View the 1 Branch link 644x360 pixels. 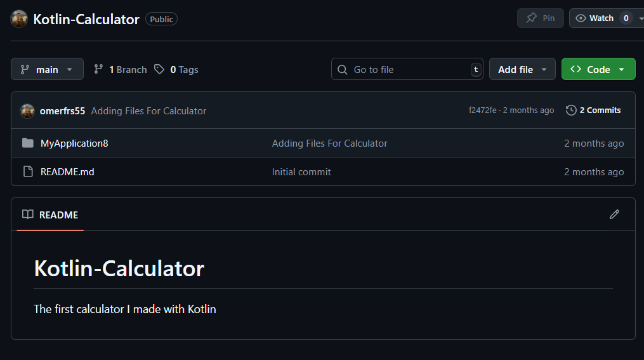pos(128,70)
